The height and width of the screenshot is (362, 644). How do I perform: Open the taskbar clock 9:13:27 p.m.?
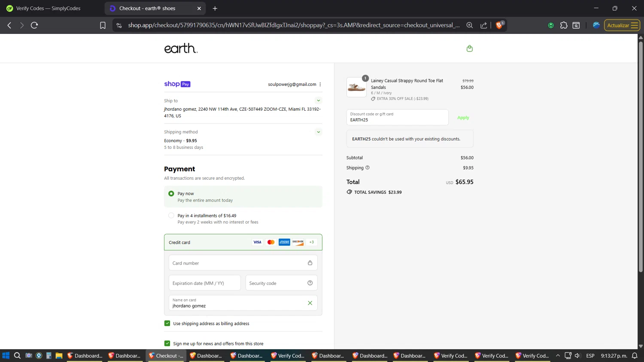(x=614, y=356)
